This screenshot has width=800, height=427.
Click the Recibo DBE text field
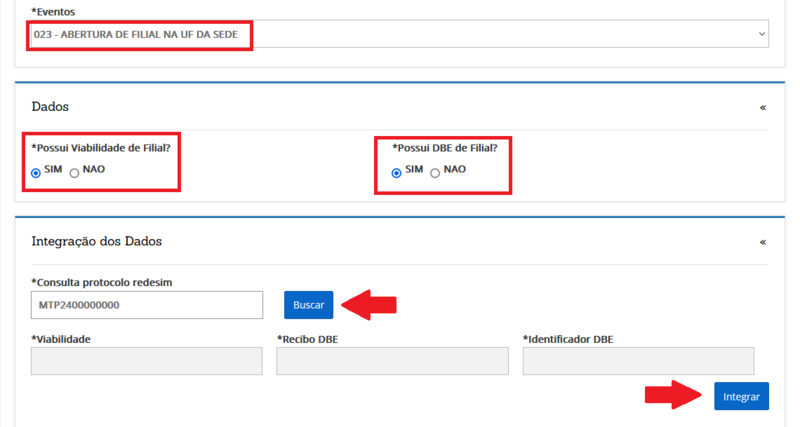coord(392,361)
